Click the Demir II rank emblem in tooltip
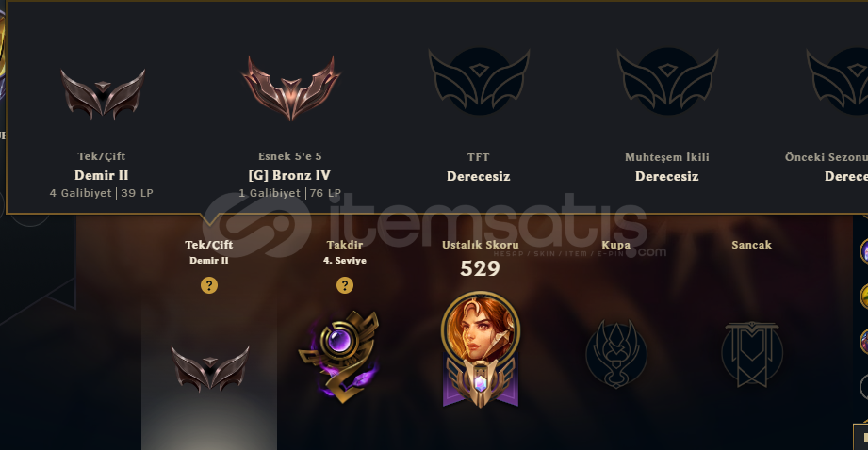 point(103,94)
